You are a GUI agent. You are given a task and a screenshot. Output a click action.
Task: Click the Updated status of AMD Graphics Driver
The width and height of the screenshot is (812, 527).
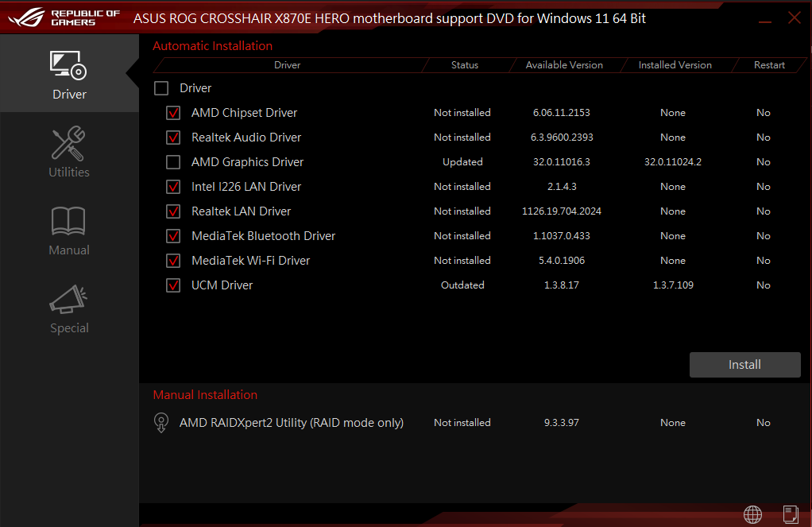coord(462,162)
